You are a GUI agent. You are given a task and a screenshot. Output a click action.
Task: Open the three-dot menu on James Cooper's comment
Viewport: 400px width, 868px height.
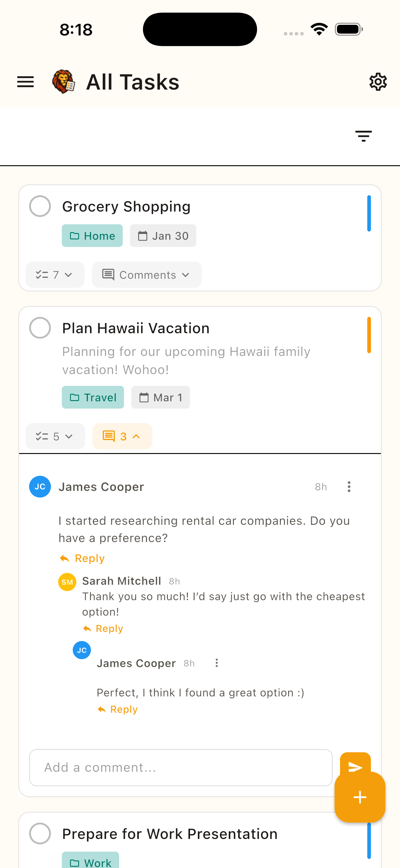[349, 487]
